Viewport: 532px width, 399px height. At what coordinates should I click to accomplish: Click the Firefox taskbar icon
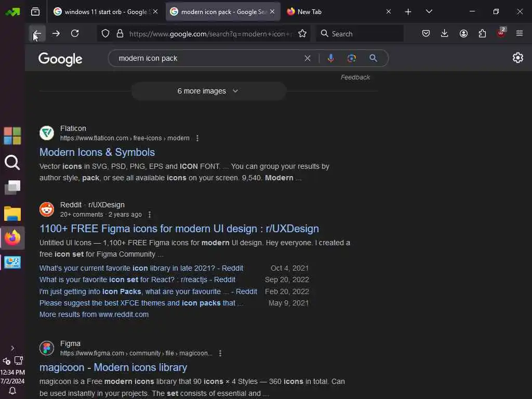point(12,238)
